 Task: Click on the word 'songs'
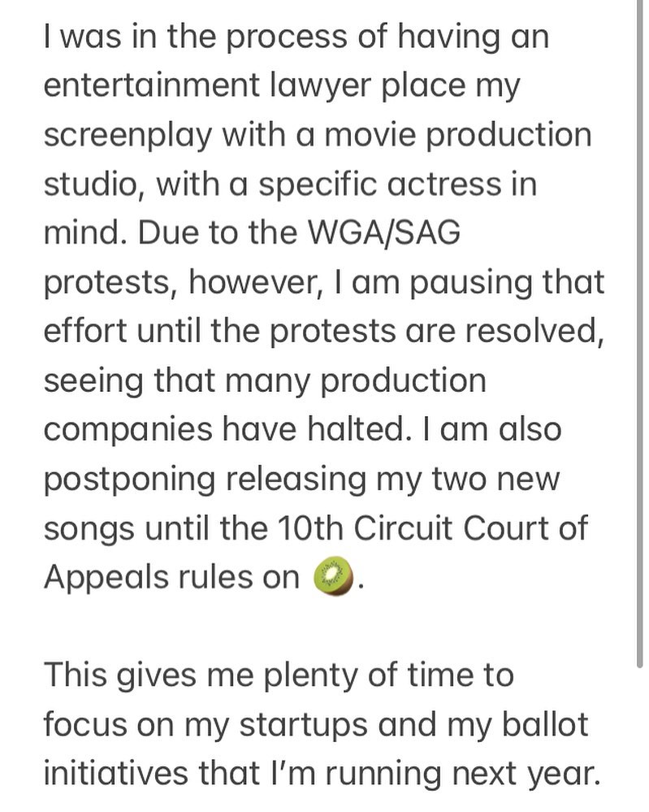(88, 527)
